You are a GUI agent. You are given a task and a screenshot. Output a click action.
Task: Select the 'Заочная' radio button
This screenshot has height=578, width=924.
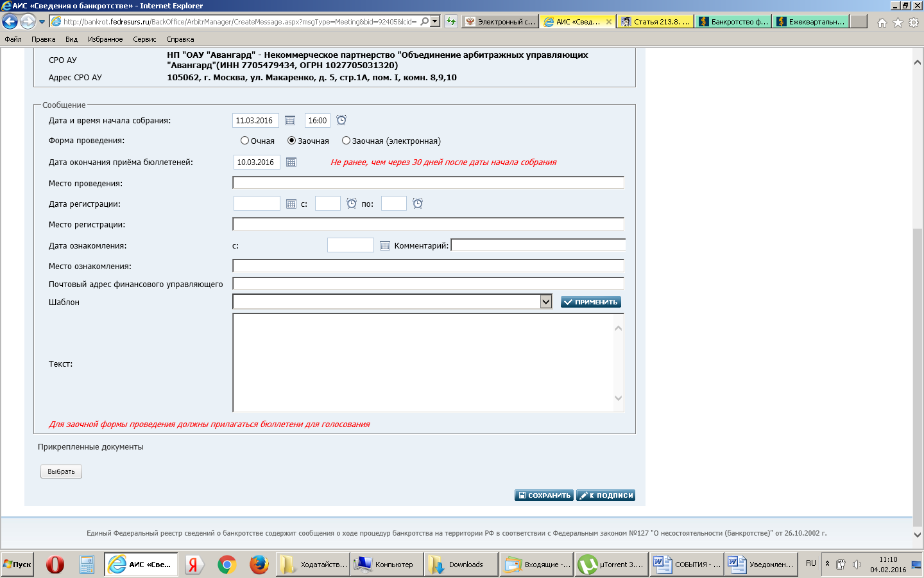pyautogui.click(x=292, y=141)
